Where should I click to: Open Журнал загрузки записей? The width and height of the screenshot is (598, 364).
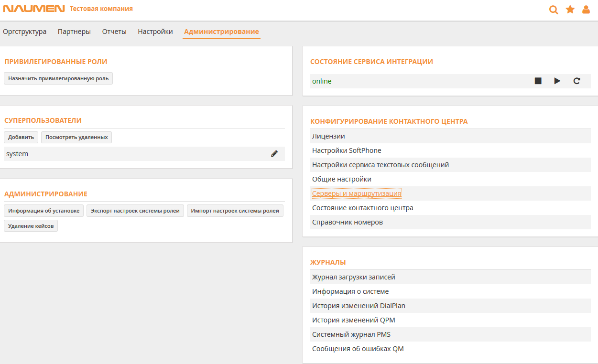pos(354,277)
